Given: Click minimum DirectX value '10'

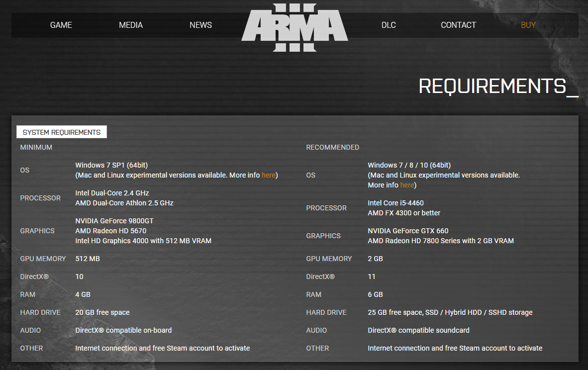Looking at the screenshot, I should 79,277.
